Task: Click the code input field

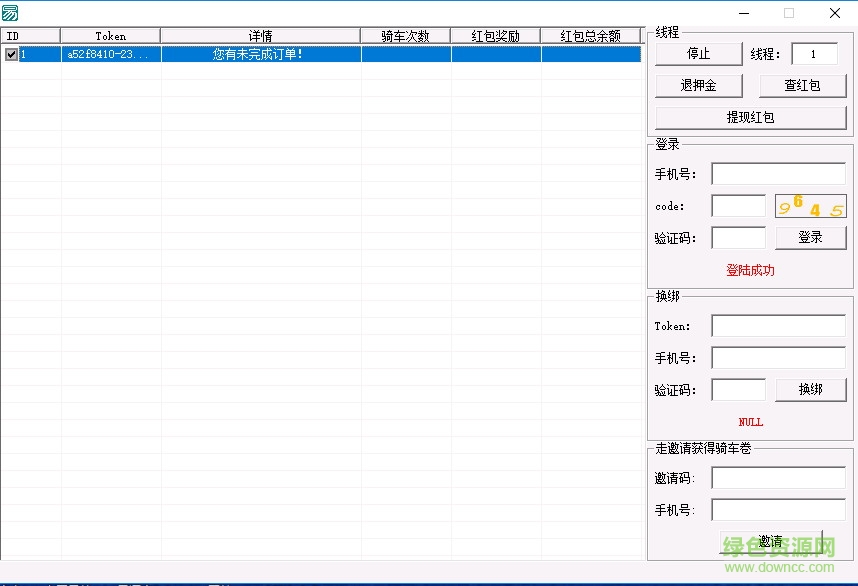Action: point(738,206)
